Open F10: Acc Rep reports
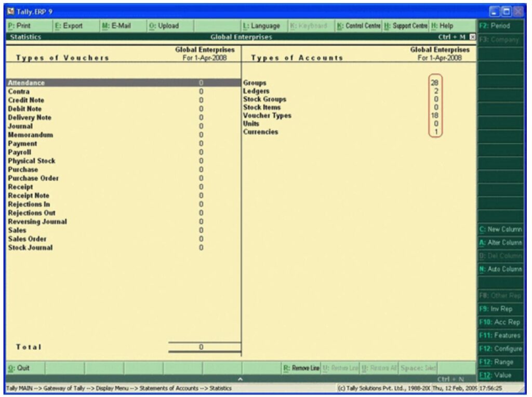This screenshot has height=397, width=532. coord(500,322)
